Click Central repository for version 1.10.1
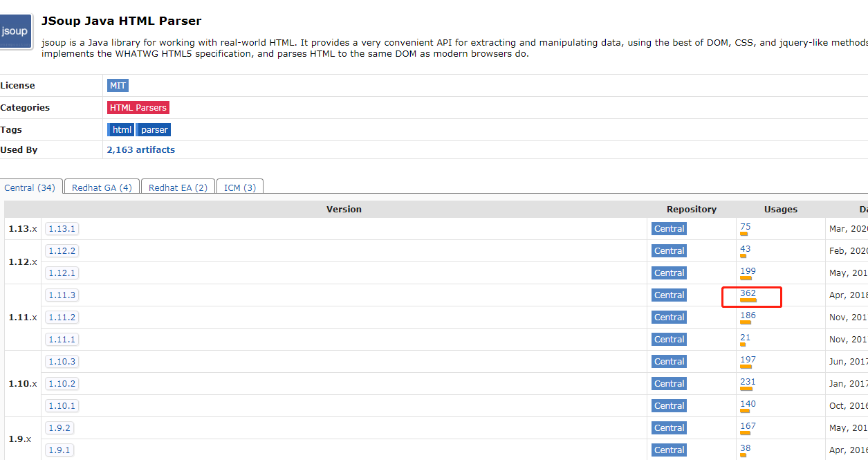This screenshot has width=868, height=460. [669, 406]
